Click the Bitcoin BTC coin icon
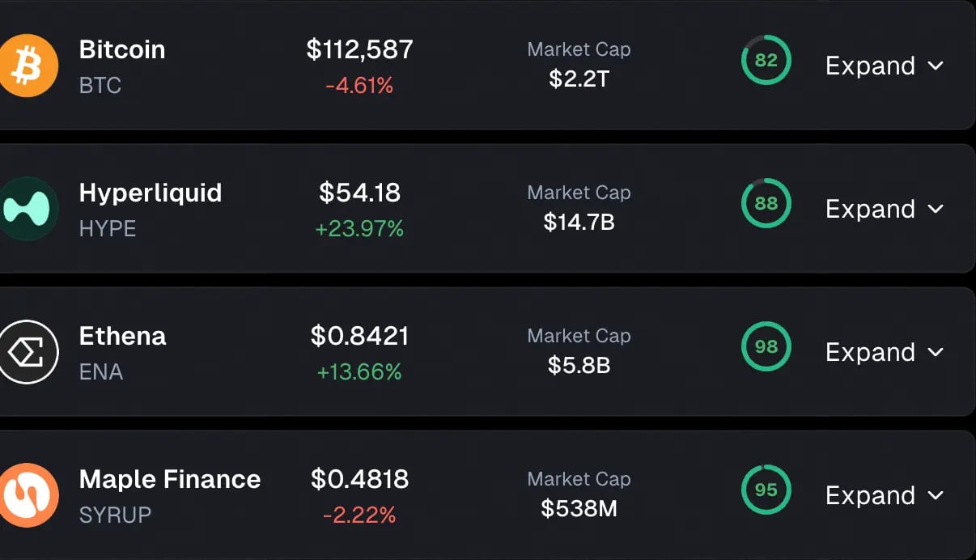This screenshot has width=976, height=560. pyautogui.click(x=29, y=65)
